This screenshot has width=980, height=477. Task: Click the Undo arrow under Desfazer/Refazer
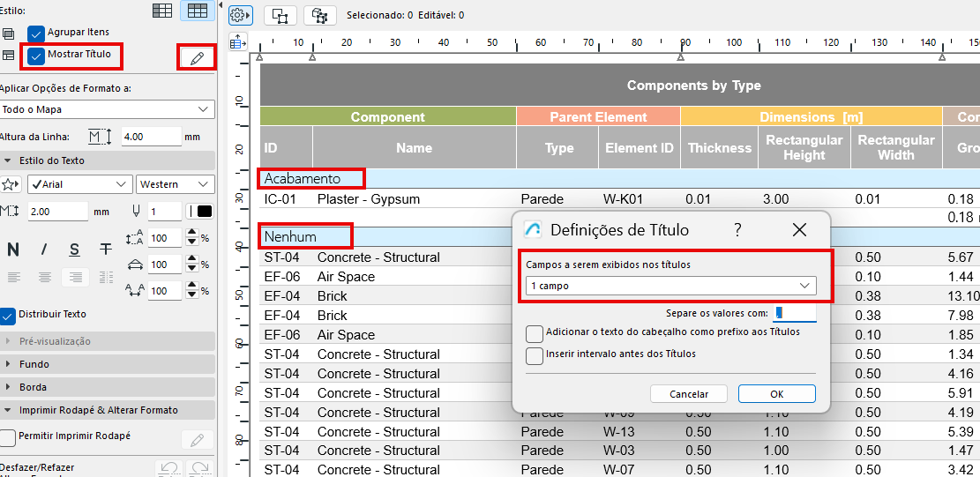[x=167, y=469]
